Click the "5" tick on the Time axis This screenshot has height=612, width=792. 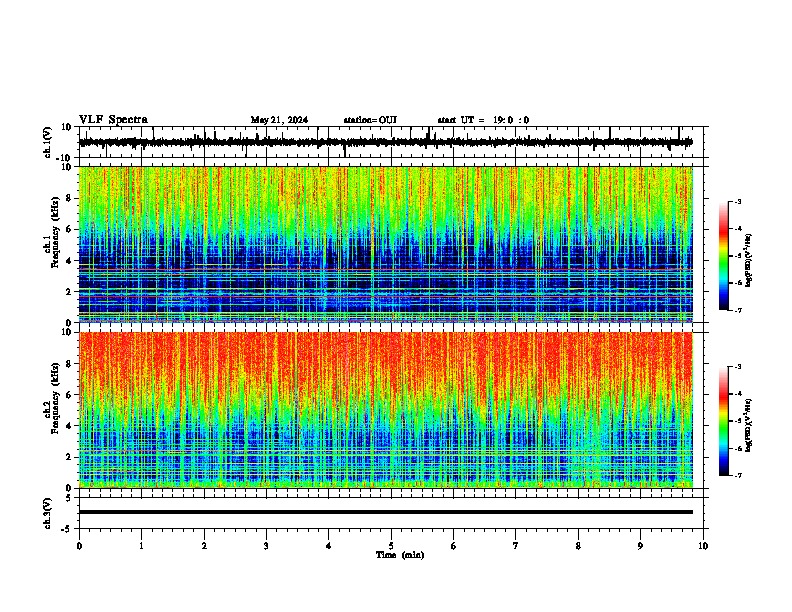click(x=391, y=546)
